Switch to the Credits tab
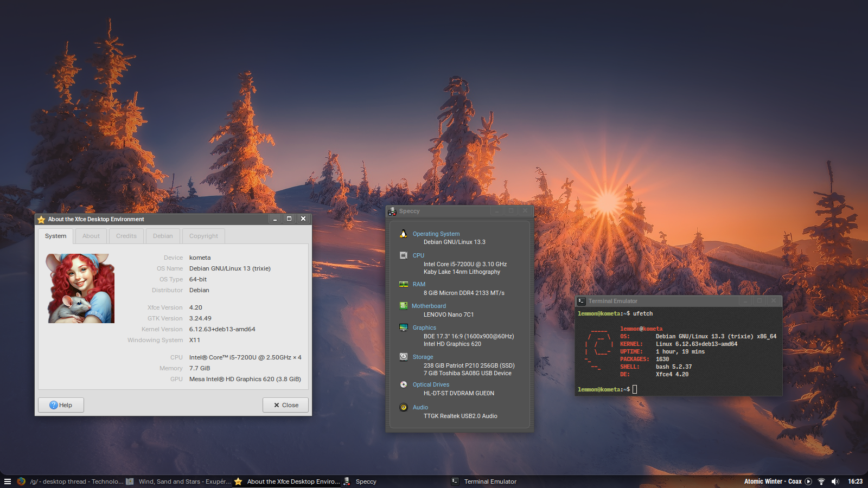This screenshot has width=868, height=488. coord(126,236)
